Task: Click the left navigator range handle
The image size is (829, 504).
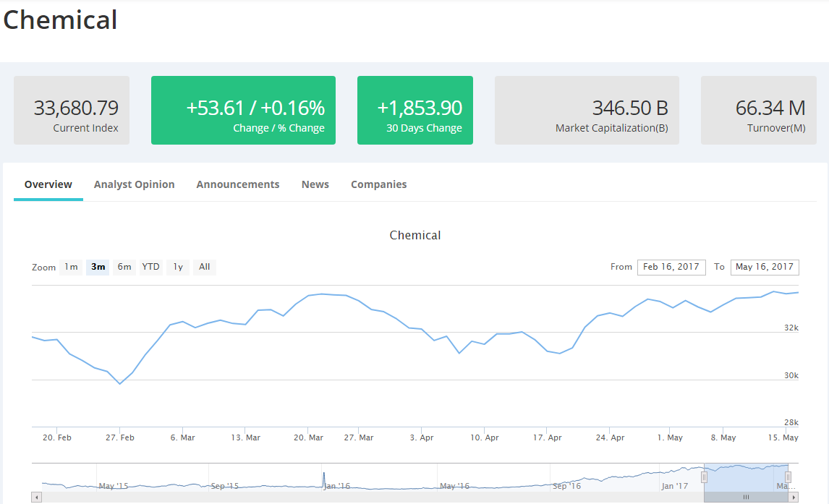Action: pyautogui.click(x=704, y=478)
